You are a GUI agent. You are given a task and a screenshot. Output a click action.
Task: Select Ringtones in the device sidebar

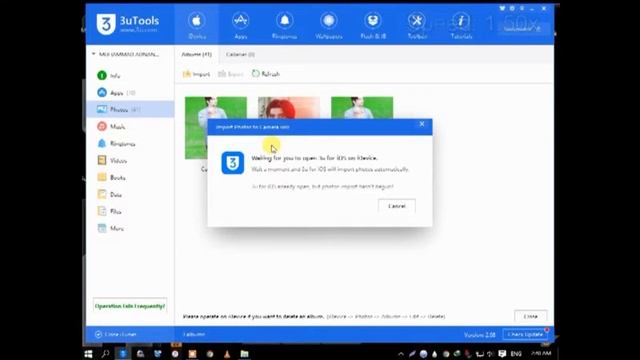[x=131, y=144]
